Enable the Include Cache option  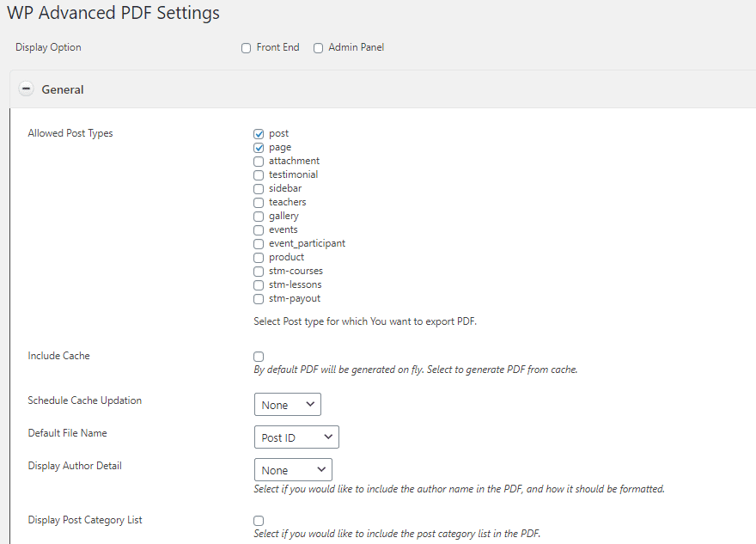tap(259, 356)
